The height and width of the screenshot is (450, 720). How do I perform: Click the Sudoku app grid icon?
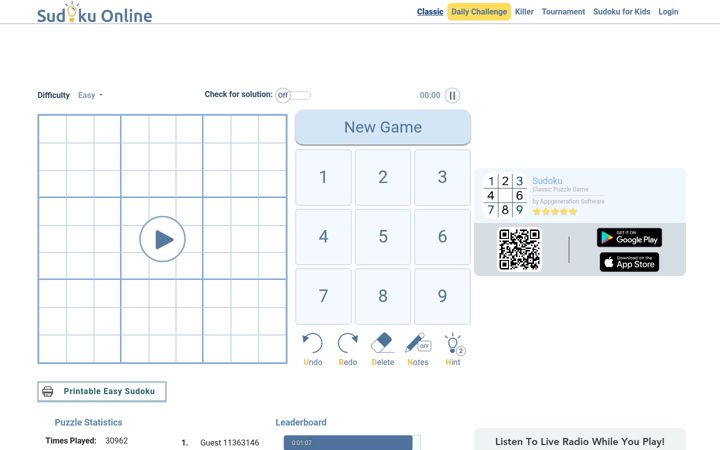[x=505, y=195]
